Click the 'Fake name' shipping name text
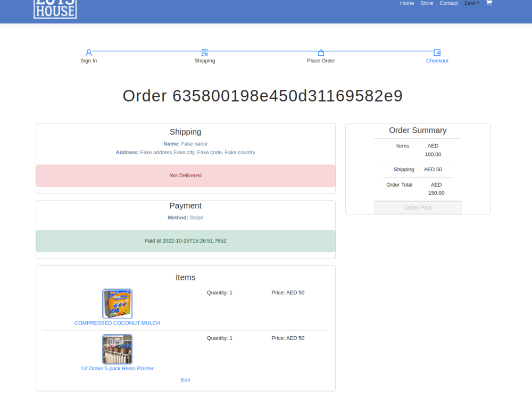The height and width of the screenshot is (399, 532). [194, 144]
